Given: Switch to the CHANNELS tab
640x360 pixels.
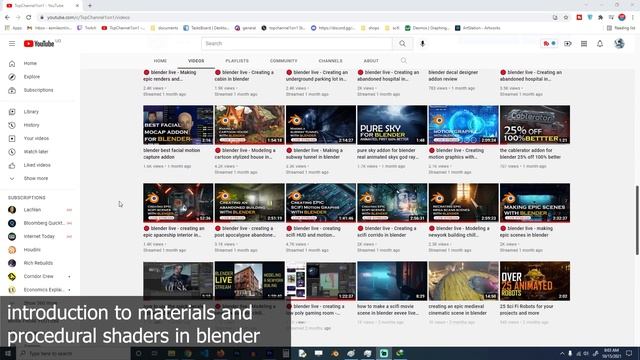Looking at the screenshot, I should [x=331, y=61].
